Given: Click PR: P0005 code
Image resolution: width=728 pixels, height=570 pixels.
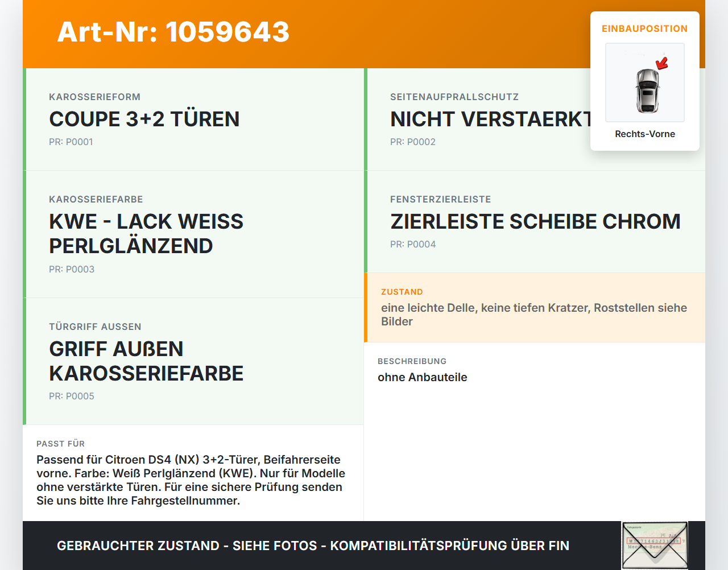Looking at the screenshot, I should coord(72,396).
